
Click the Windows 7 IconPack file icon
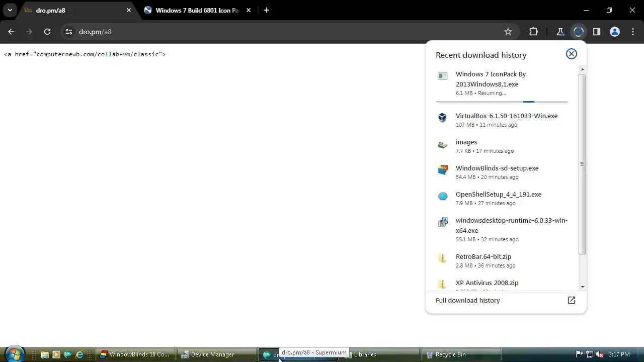[442, 76]
